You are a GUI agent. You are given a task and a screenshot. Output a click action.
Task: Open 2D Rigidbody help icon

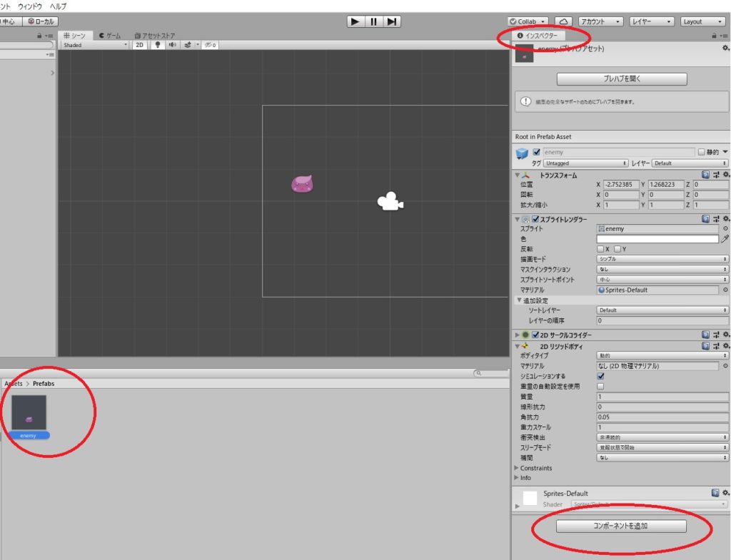(x=705, y=346)
